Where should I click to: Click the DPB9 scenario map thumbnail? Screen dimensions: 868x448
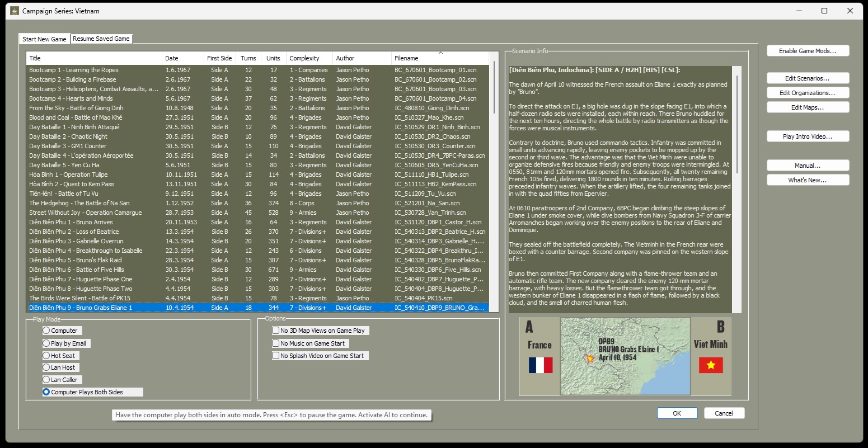pyautogui.click(x=625, y=357)
